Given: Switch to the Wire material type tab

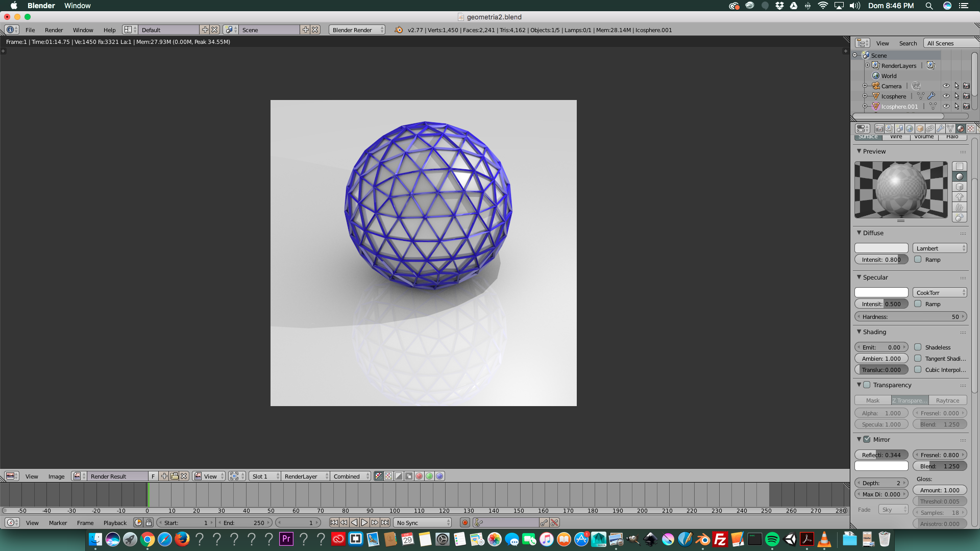Looking at the screenshot, I should point(896,137).
